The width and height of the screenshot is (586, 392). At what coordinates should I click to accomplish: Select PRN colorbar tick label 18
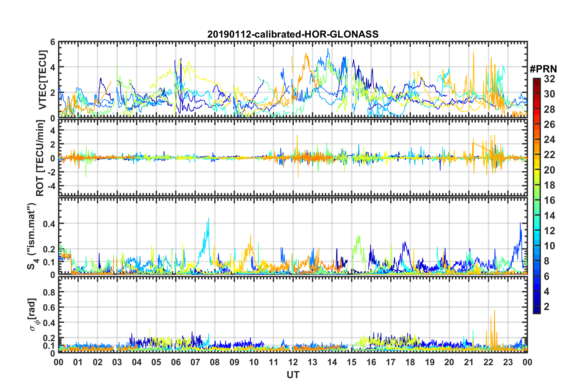(x=549, y=185)
